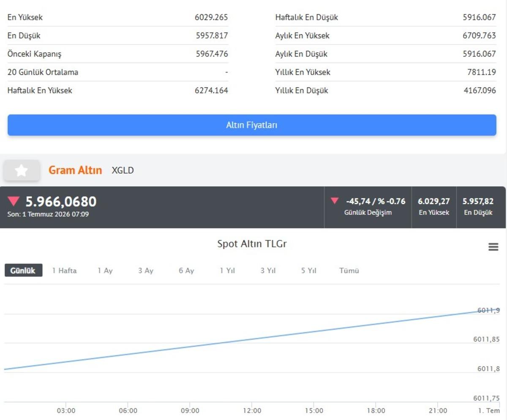Add Gram Altın to favorites via star icon
507x420 pixels.
point(22,171)
